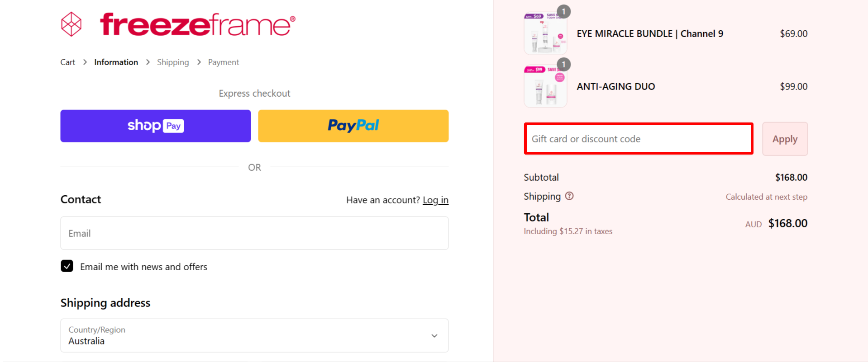Pay with PayPal express checkout
Viewport: 868px width, 362px height.
(x=353, y=126)
